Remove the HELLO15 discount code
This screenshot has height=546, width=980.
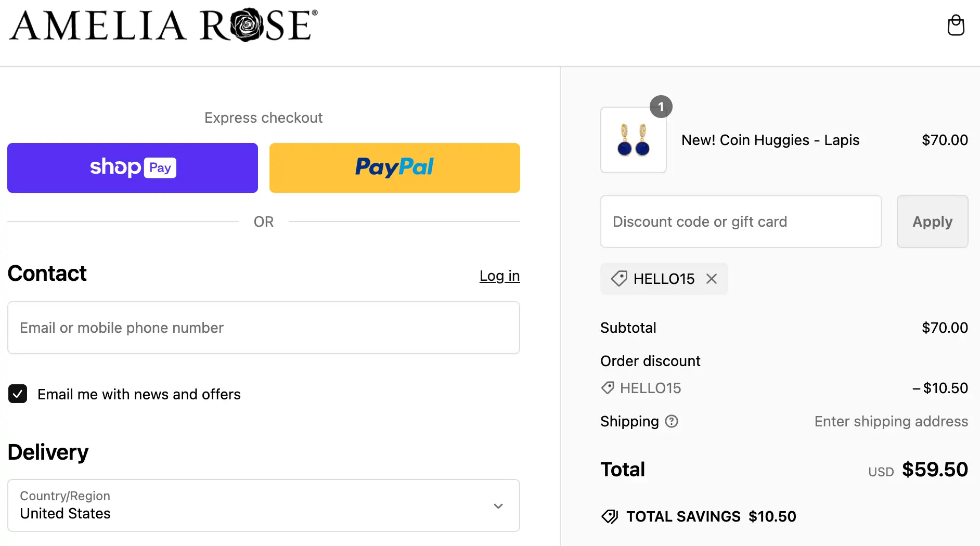711,279
